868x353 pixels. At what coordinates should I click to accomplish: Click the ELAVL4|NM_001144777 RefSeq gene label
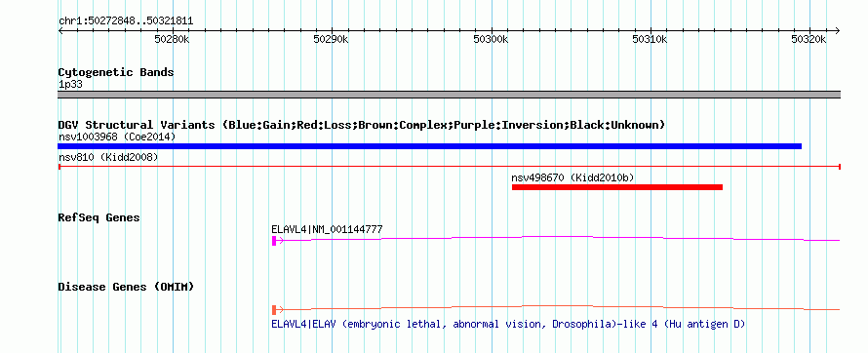[327, 229]
